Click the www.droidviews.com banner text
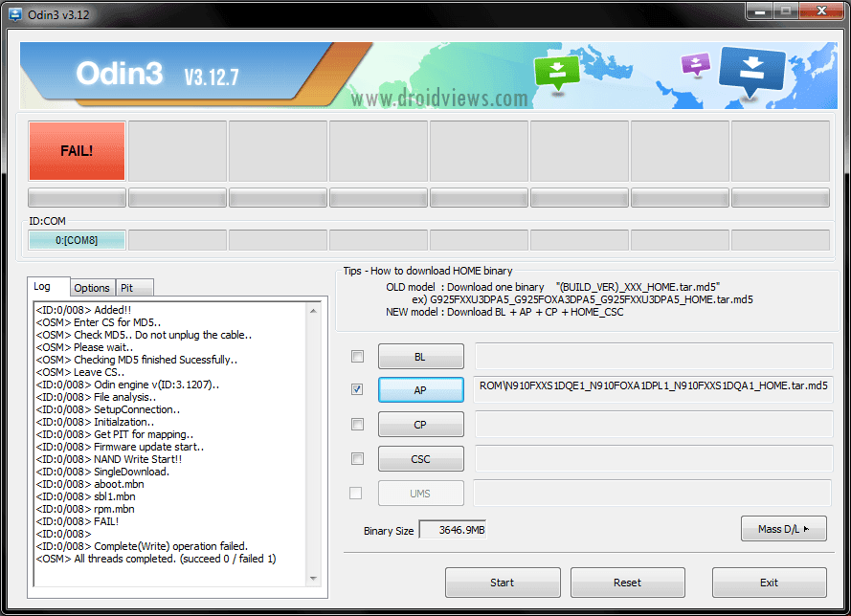Screen dimensions: 851x616 pos(439,99)
